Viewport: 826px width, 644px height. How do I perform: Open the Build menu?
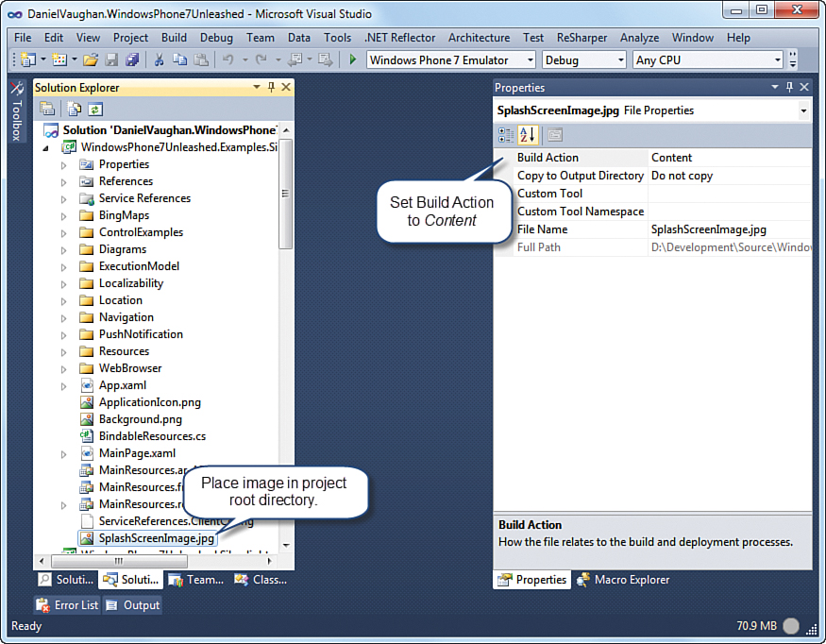click(x=174, y=38)
